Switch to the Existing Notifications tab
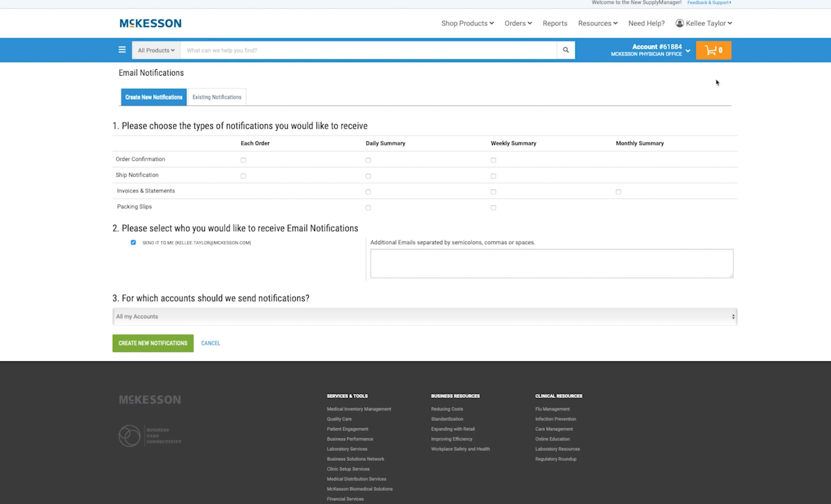Image resolution: width=831 pixels, height=504 pixels. click(217, 97)
